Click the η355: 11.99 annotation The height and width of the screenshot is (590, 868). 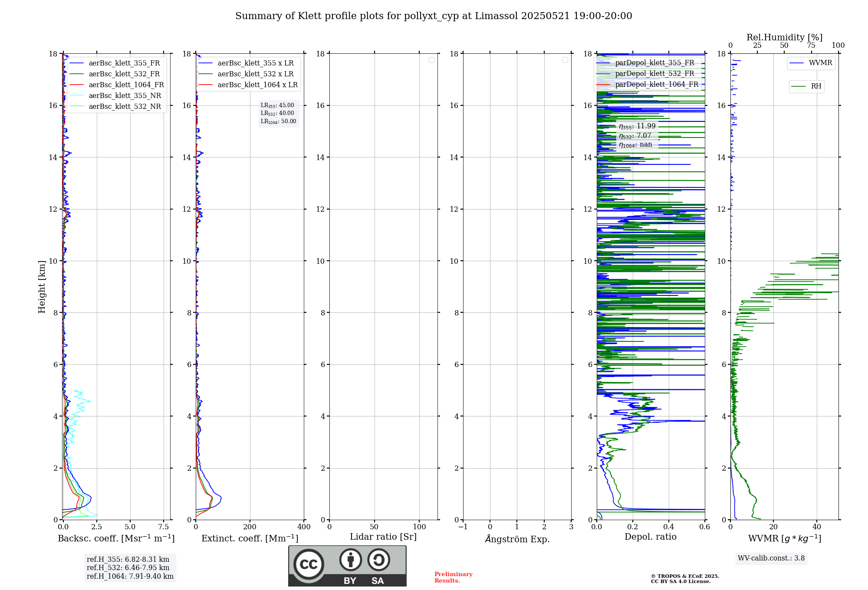(x=637, y=126)
